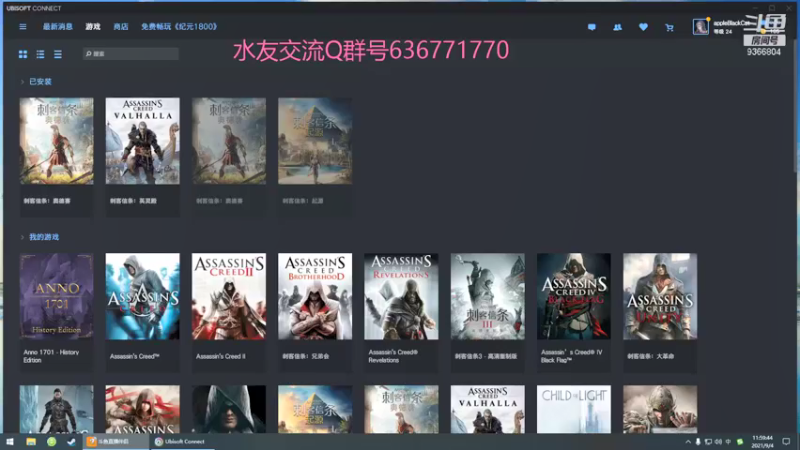Open Assassin's Creed Revelations cover
Viewport: 800px width, 450px height.
coord(401,296)
